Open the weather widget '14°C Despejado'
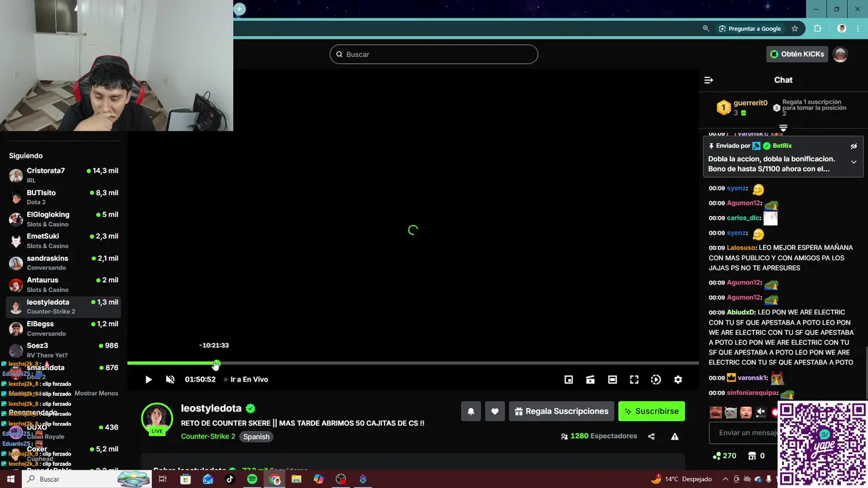Viewport: 868px width, 488px height. pos(682,479)
